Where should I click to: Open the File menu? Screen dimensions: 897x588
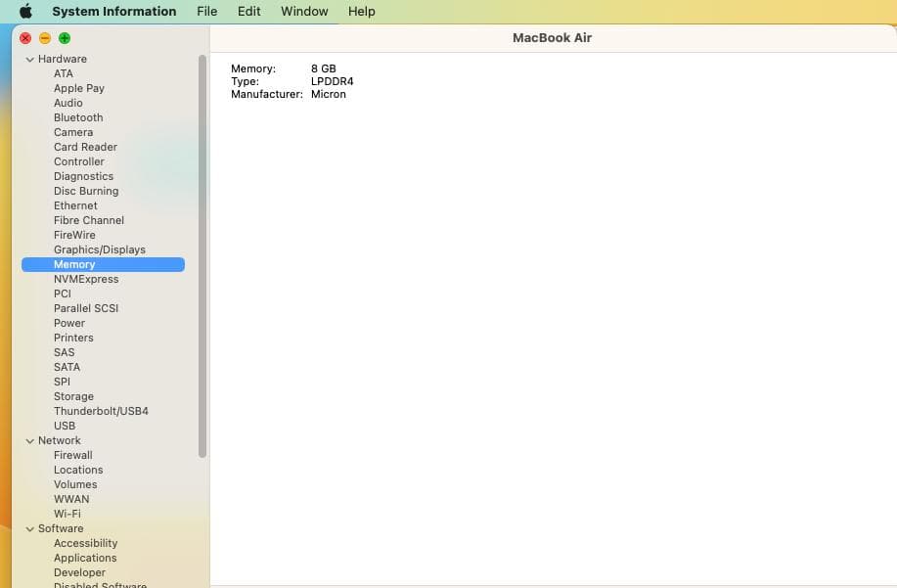(206, 11)
